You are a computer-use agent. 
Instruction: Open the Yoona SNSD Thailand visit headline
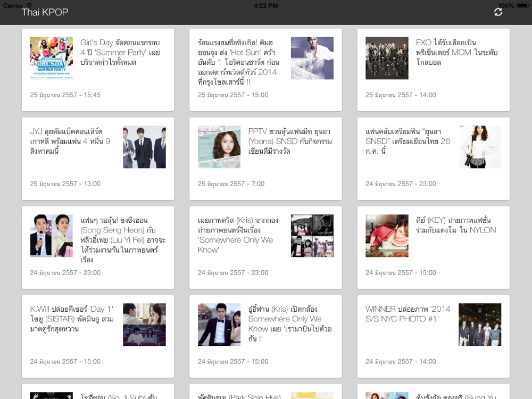point(408,141)
